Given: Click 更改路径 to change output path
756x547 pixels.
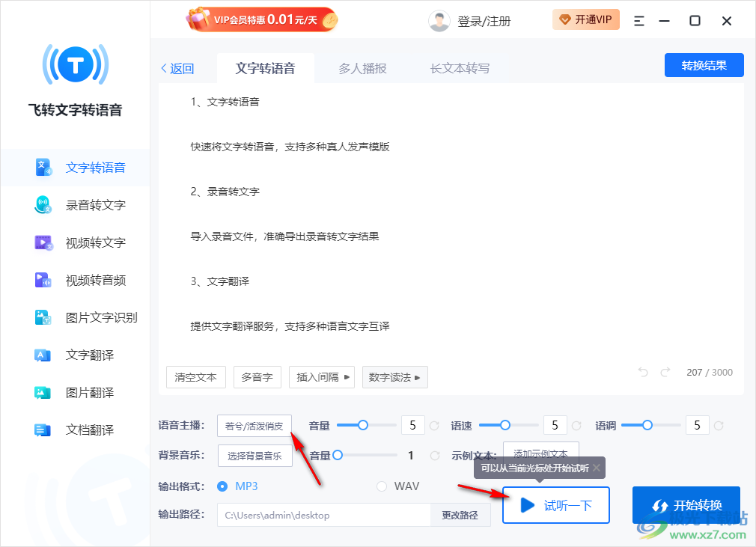Looking at the screenshot, I should point(460,515).
